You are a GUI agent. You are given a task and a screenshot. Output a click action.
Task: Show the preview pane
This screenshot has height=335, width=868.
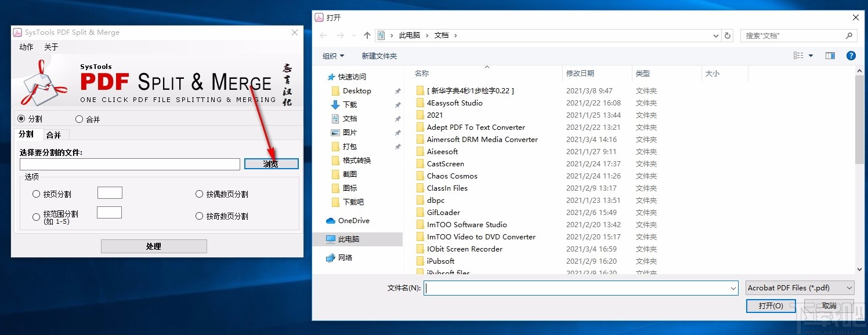coord(830,56)
